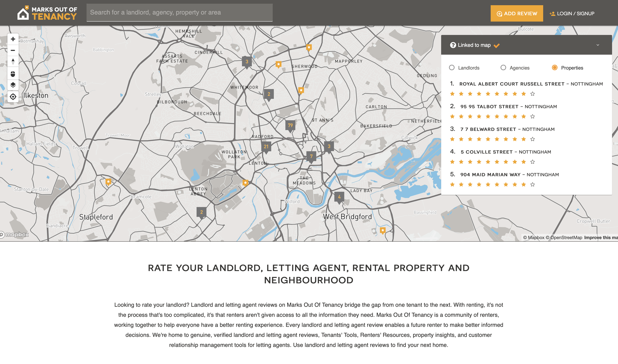This screenshot has height=364, width=618.
Task: Open the map layers icon
Action: [13, 85]
